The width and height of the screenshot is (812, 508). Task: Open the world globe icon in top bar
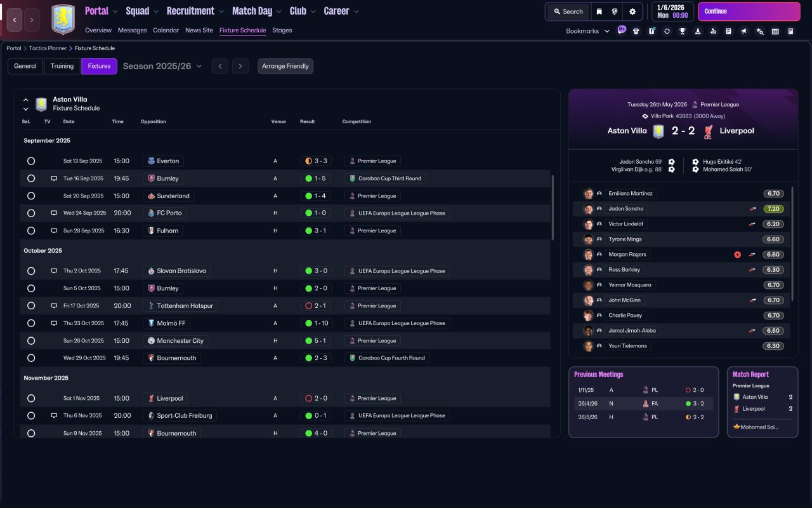tap(615, 11)
